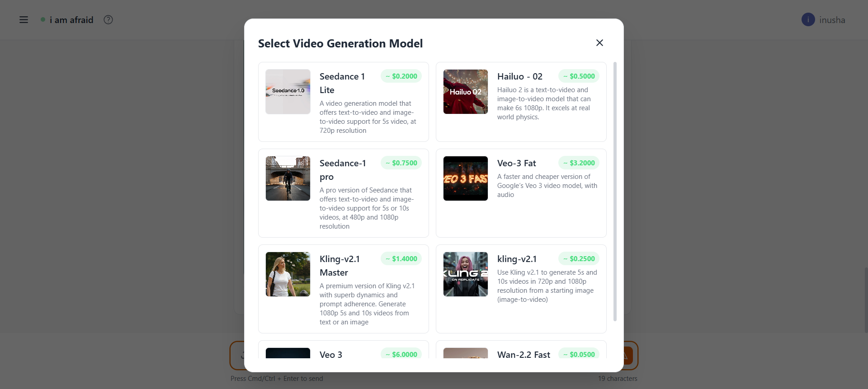The image size is (868, 389).
Task: Click the "Select Video Generation Model" heading
Action: pyautogui.click(x=340, y=43)
